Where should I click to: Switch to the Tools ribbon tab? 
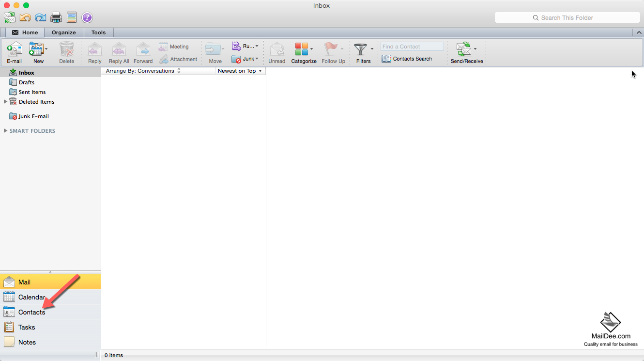(98, 32)
